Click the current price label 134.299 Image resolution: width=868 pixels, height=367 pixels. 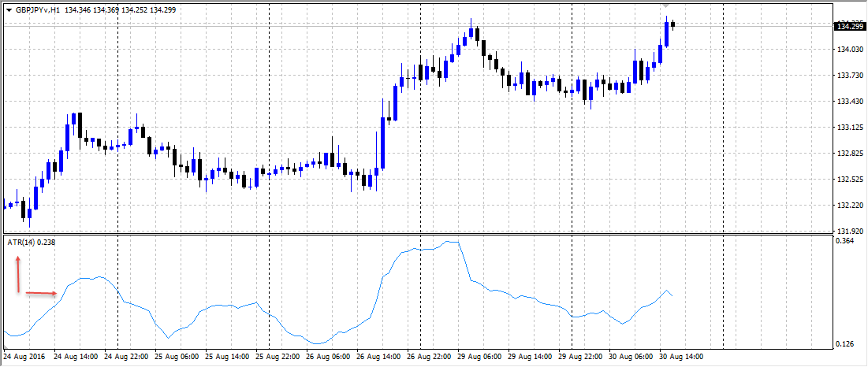(849, 27)
